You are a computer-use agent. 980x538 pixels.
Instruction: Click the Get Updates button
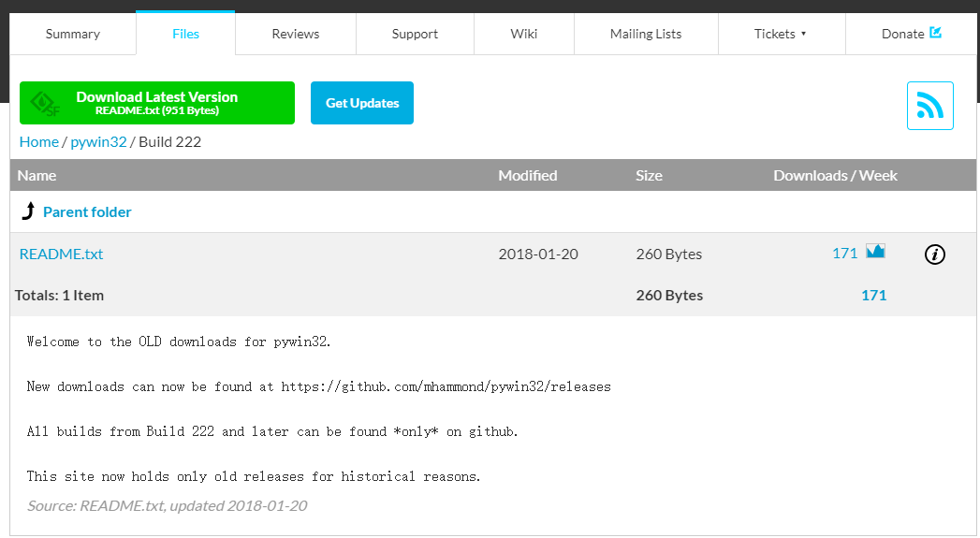[362, 103]
